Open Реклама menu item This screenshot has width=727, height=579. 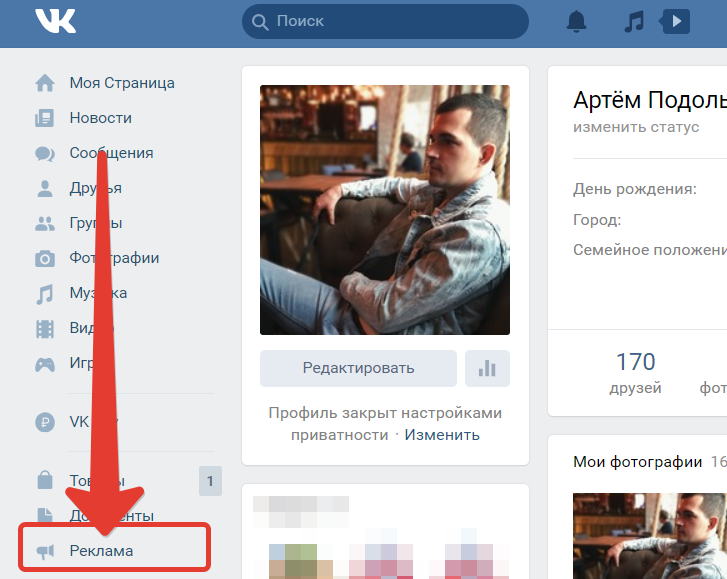coord(101,551)
